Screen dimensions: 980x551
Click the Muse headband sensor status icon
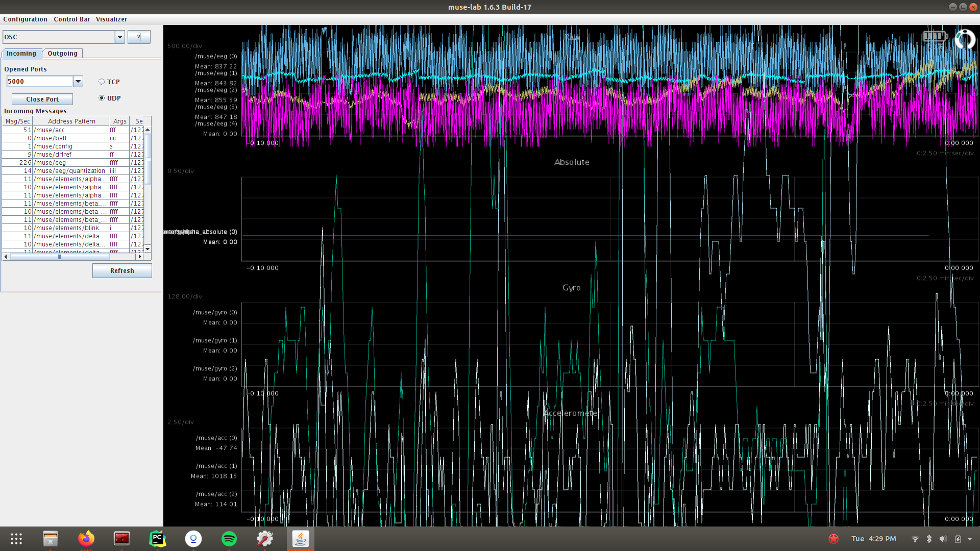click(965, 39)
